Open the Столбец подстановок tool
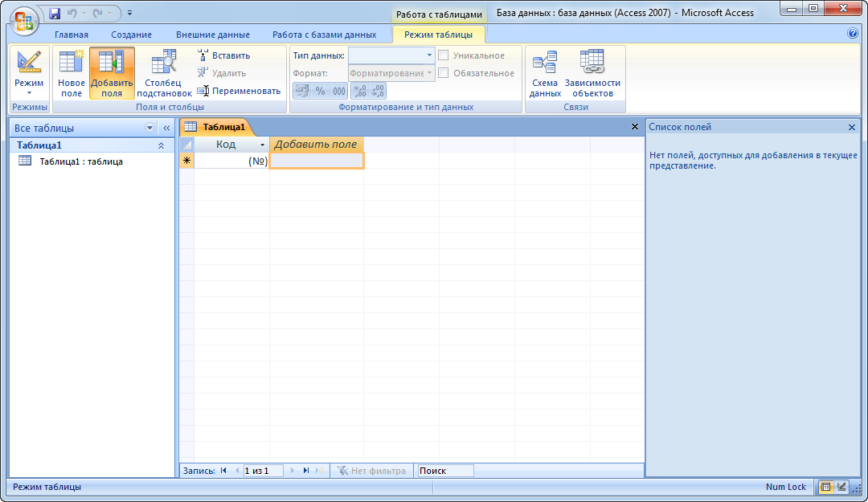Image resolution: width=868 pixels, height=502 pixels. [164, 72]
